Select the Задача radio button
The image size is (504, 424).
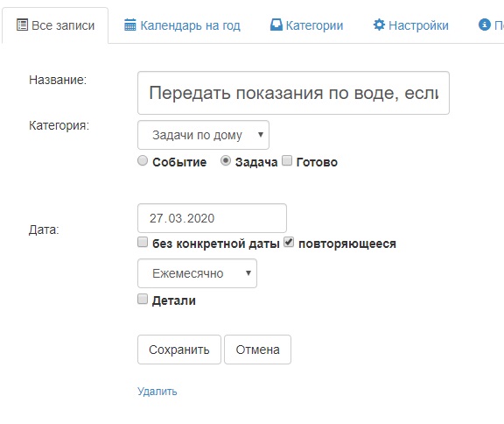coord(226,160)
